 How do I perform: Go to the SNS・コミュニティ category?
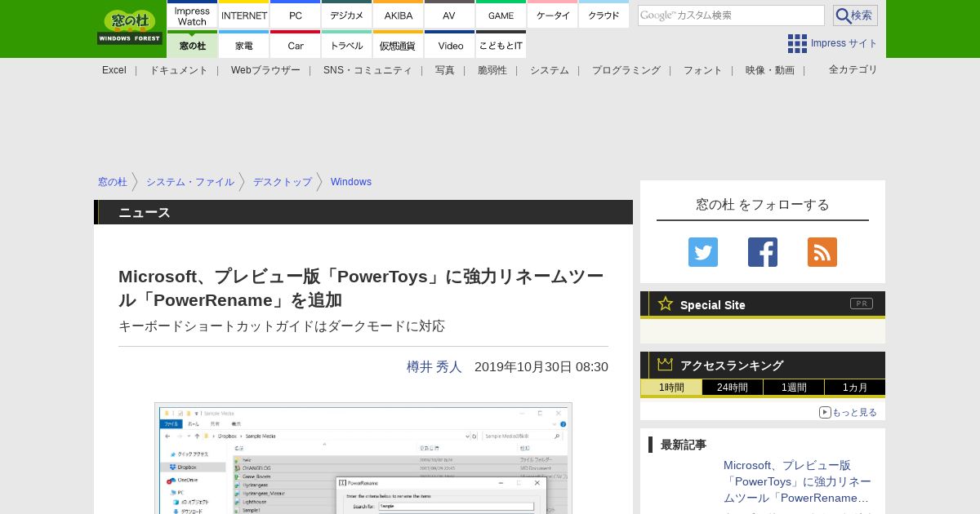coord(367,70)
